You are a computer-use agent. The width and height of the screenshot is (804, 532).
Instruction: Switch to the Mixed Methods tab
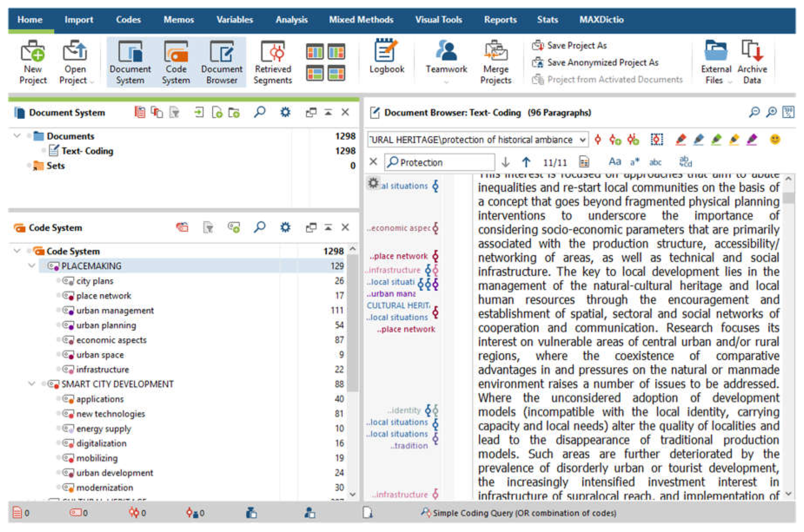[361, 20]
